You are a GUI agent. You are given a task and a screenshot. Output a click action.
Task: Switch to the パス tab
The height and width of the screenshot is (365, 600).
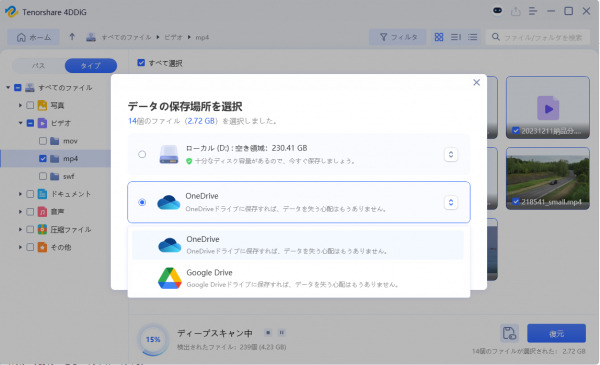coord(38,65)
